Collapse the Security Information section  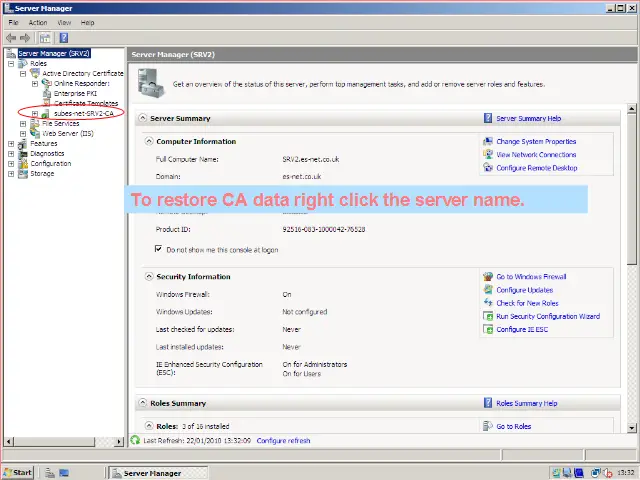[x=149, y=276]
